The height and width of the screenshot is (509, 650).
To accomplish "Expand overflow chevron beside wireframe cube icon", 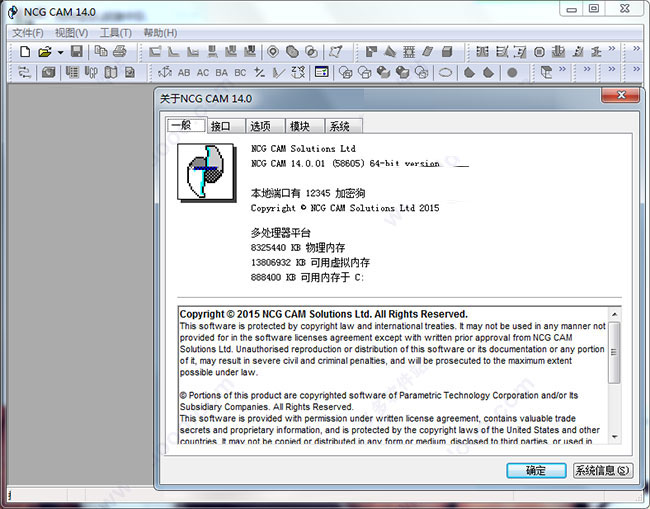I will click(562, 69).
